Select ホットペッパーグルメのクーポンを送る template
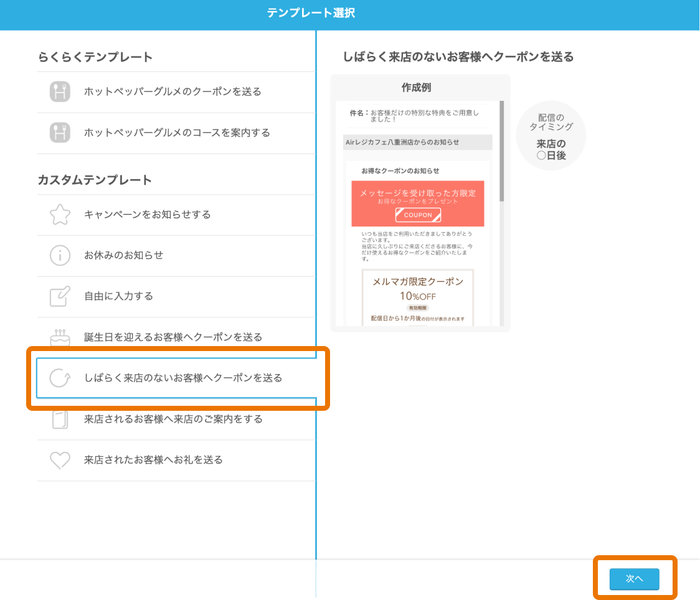 pyautogui.click(x=176, y=92)
